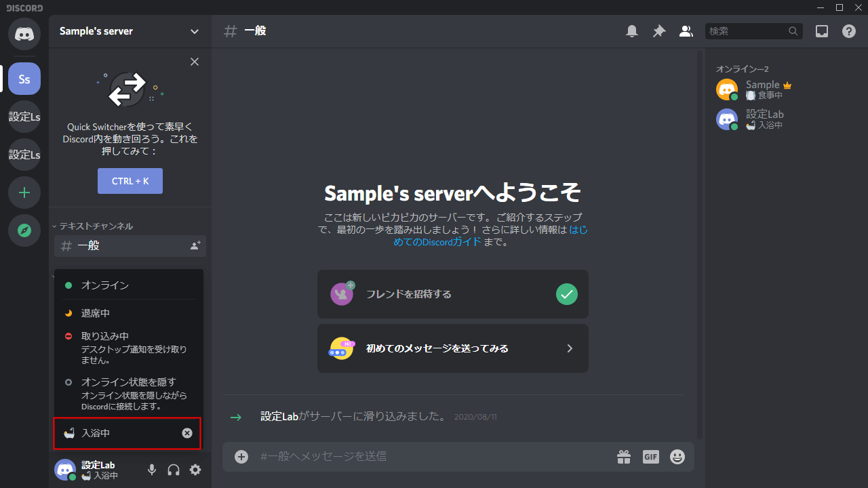
Task: Minimize the Discord window
Action: [822, 7]
